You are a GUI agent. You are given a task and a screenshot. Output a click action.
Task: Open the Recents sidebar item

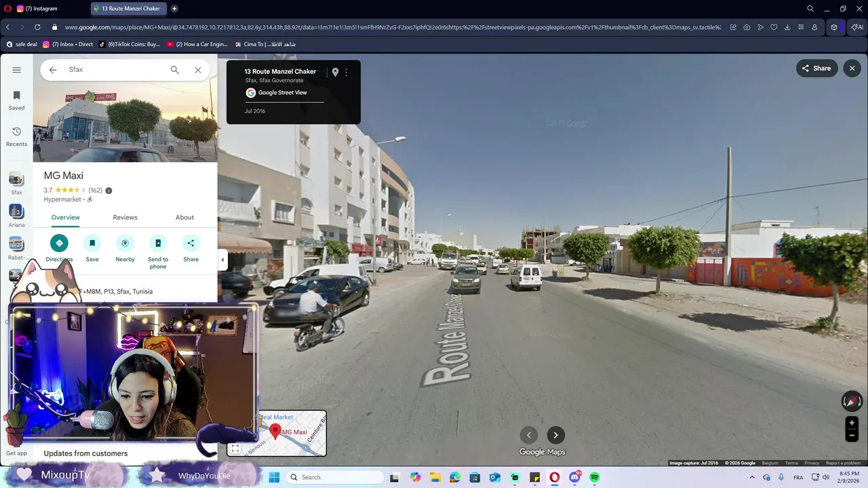point(17,136)
